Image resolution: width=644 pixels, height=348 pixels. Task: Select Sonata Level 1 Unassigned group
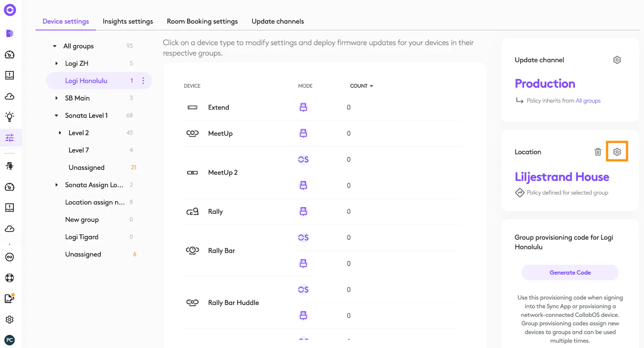click(87, 167)
